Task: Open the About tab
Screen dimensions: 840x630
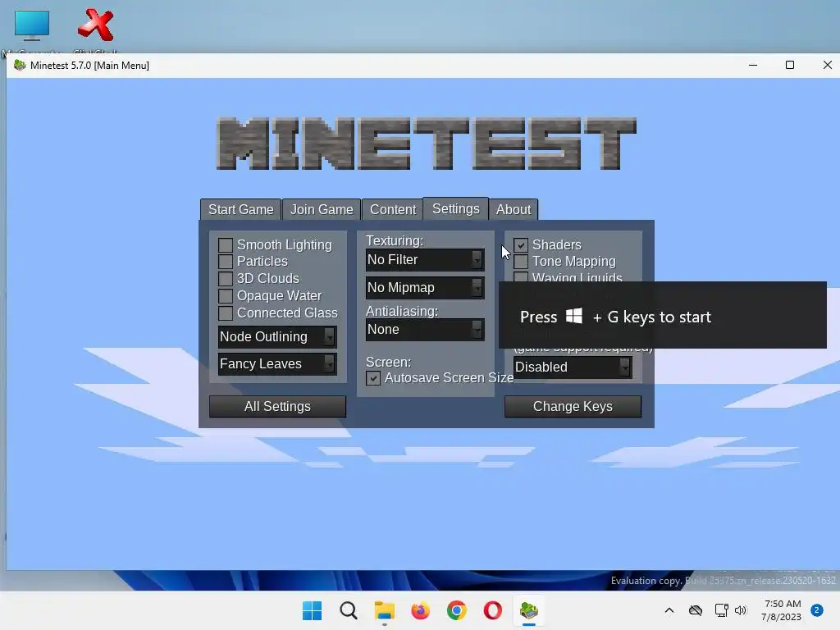Action: [514, 209]
